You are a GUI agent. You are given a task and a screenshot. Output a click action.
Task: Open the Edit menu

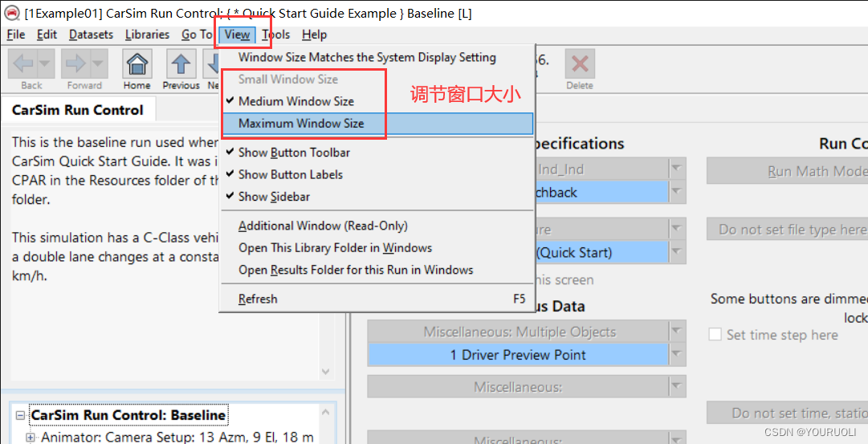47,35
